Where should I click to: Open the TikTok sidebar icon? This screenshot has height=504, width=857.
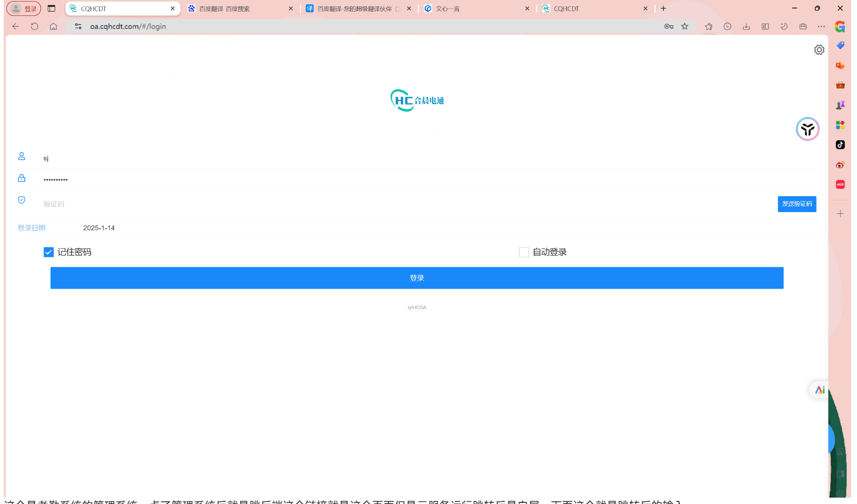coord(840,145)
